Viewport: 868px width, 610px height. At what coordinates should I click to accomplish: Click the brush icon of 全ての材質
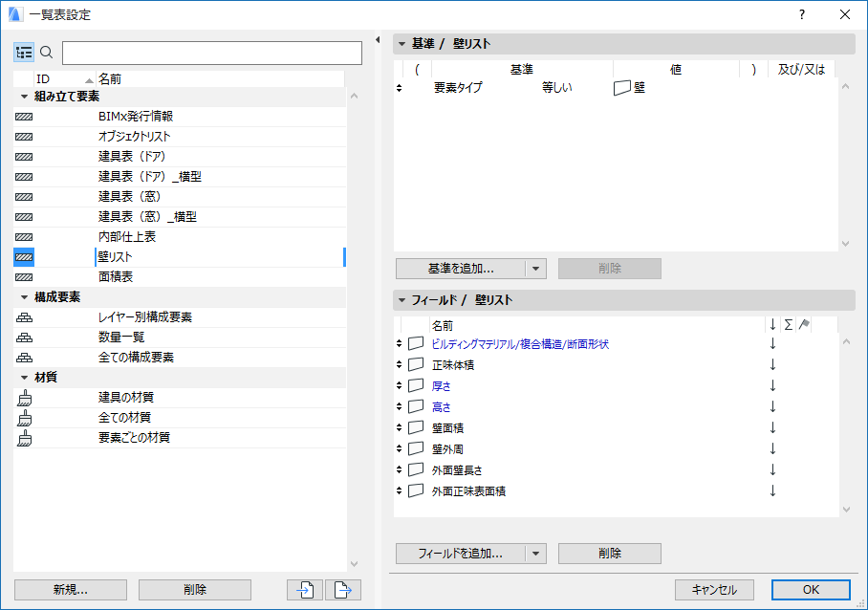click(x=24, y=418)
